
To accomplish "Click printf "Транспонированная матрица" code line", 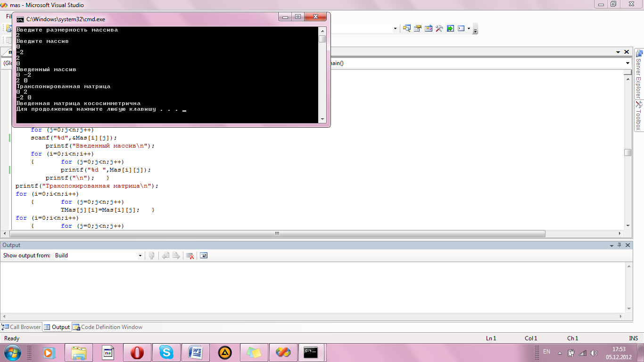I will pyautogui.click(x=87, y=186).
